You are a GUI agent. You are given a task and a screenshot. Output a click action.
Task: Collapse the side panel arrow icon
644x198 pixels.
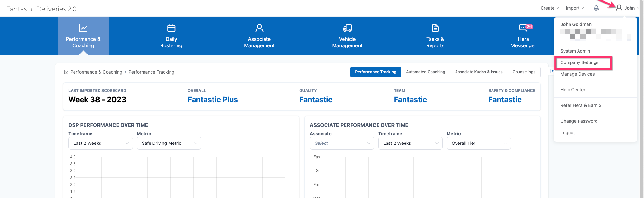pyautogui.click(x=552, y=71)
